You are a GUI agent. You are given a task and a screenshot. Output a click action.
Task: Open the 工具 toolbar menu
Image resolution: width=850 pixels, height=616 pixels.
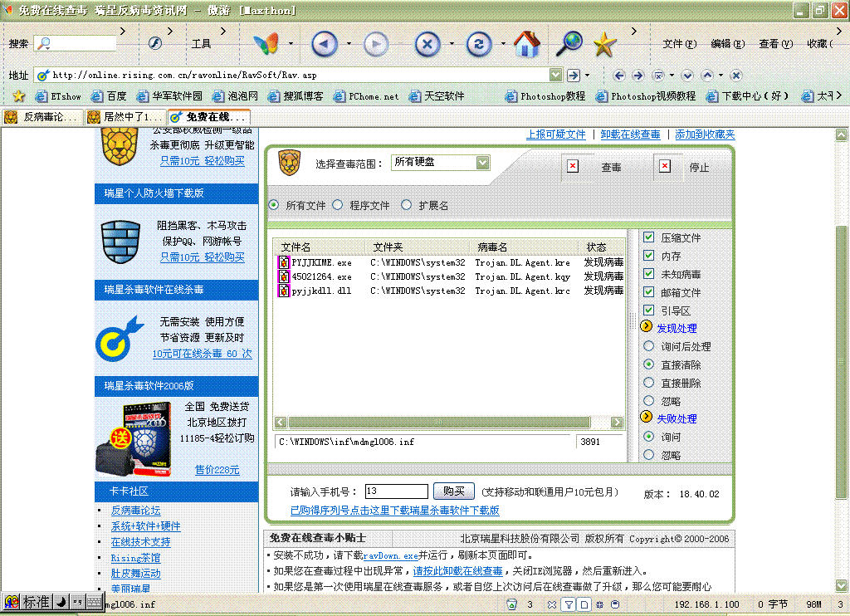[201, 44]
